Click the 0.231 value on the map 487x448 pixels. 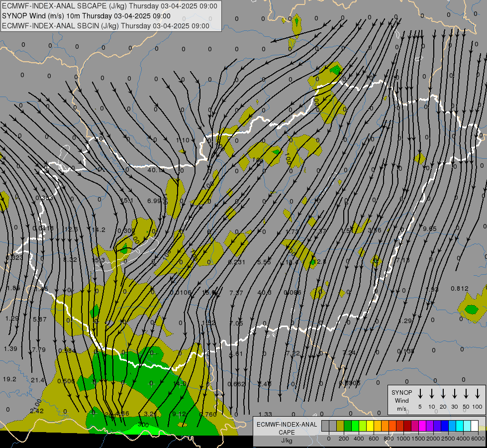coord(236,262)
